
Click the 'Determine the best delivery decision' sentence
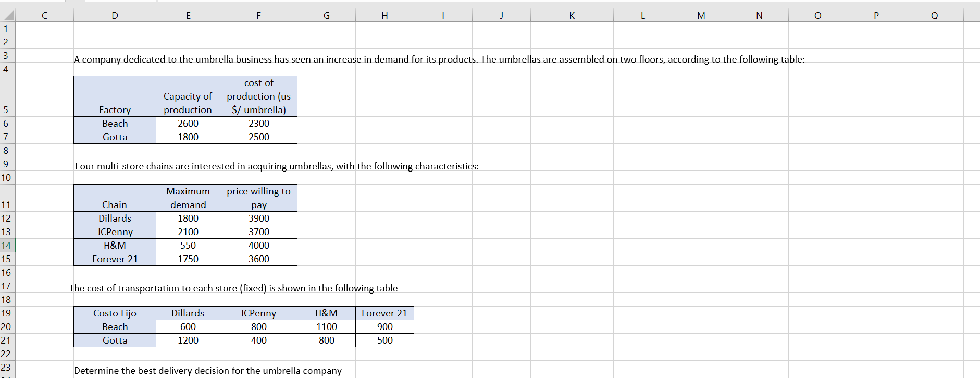[x=208, y=371]
